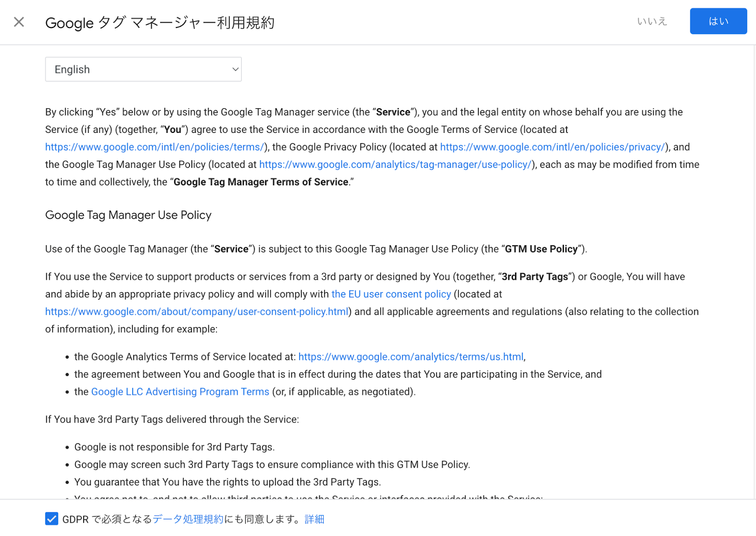Open the Google privacy policy URL link
The height and width of the screenshot is (536, 756).
pos(553,147)
